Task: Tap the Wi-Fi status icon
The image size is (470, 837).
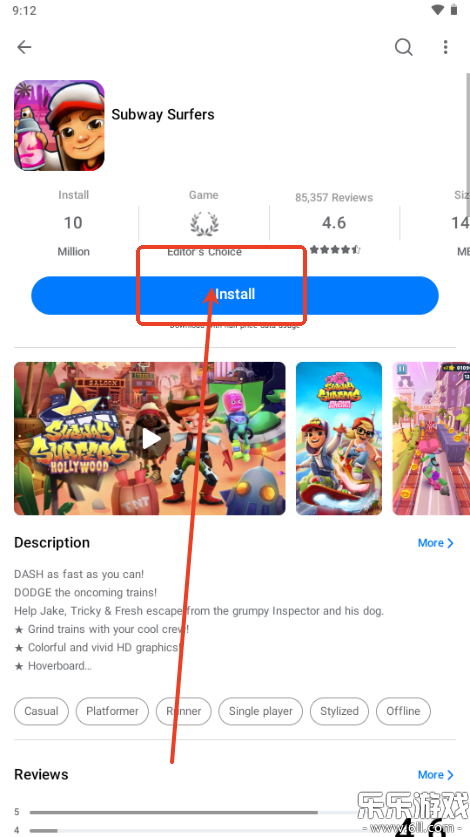Action: [437, 10]
